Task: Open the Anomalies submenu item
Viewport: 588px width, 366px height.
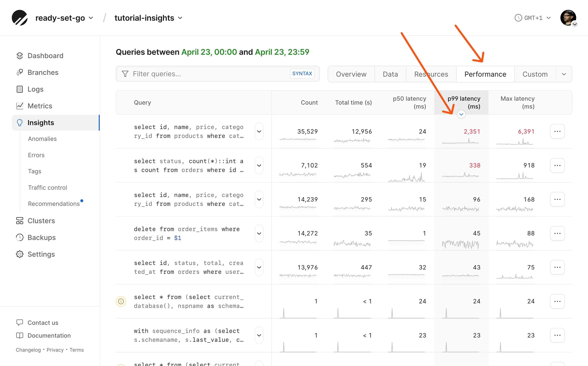Action: (42, 139)
